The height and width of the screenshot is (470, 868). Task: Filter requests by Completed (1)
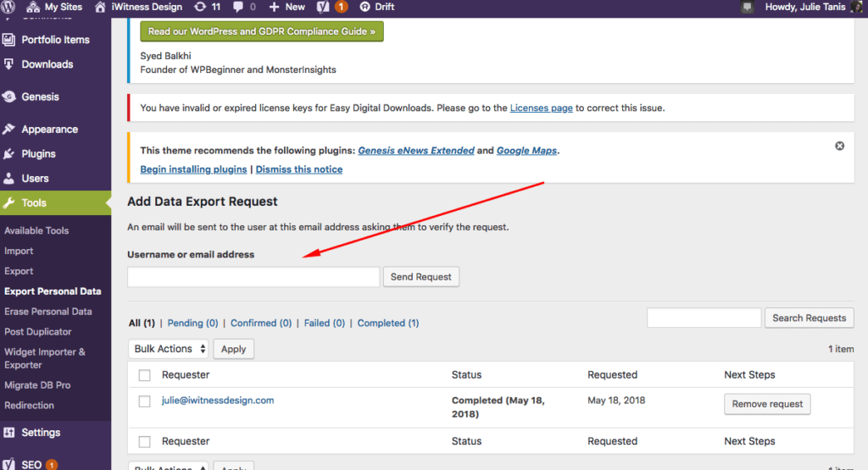(388, 323)
